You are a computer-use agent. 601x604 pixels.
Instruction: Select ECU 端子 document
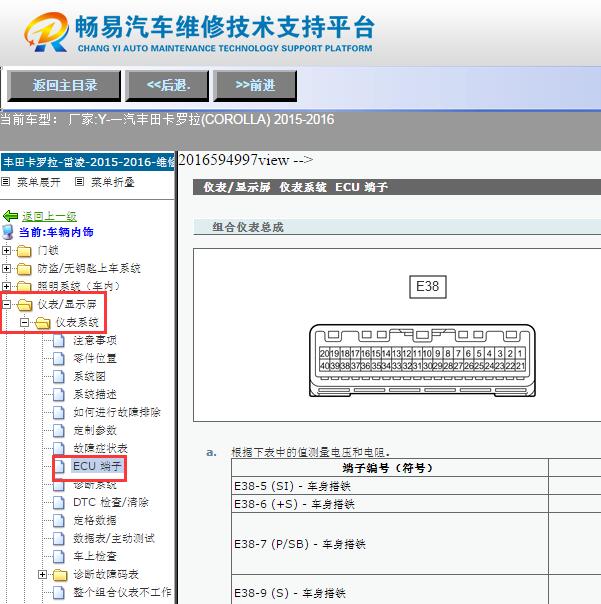[97, 466]
